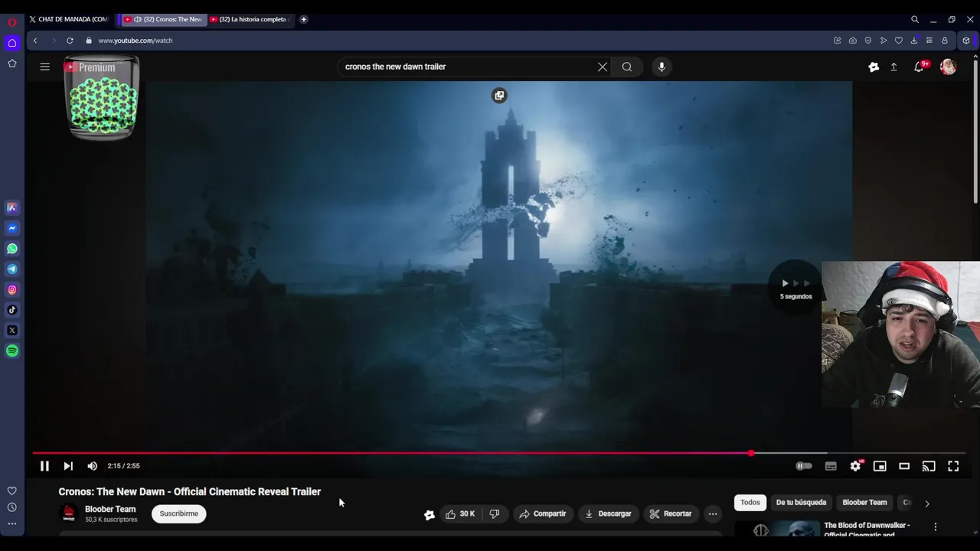Open the YouTube guide hamburger menu
The height and width of the screenshot is (551, 980).
coord(45,67)
